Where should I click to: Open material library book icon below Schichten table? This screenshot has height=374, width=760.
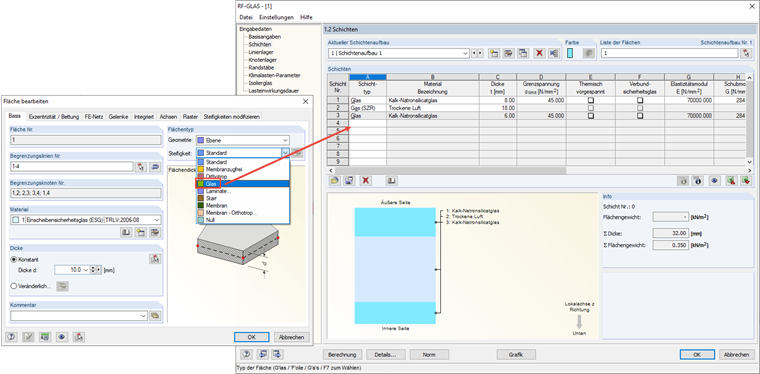pos(392,180)
